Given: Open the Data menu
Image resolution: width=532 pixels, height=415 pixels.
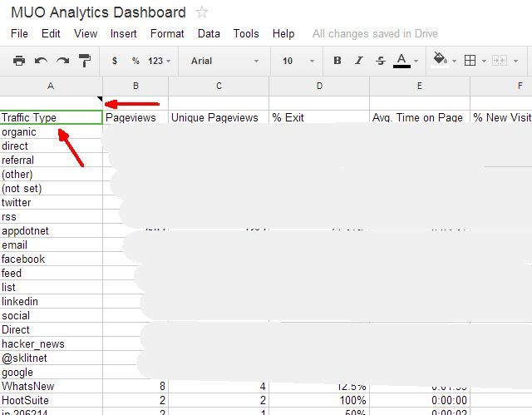Looking at the screenshot, I should point(209,33).
